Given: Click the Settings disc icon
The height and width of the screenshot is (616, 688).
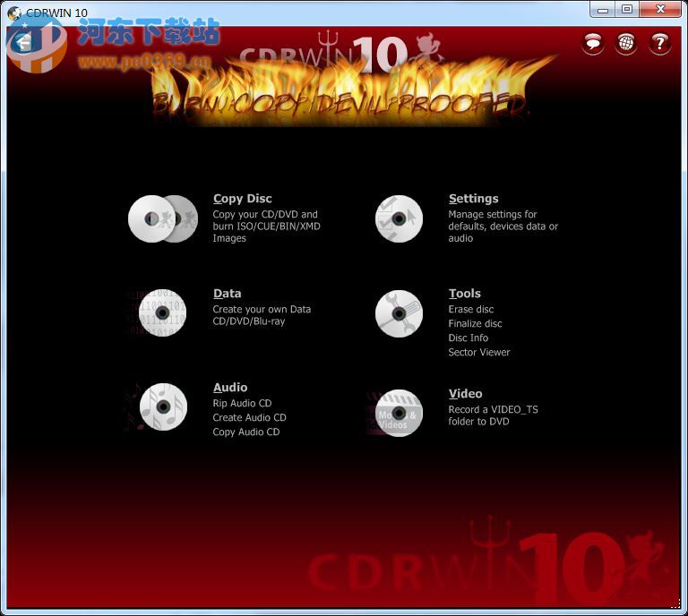Looking at the screenshot, I should (399, 218).
